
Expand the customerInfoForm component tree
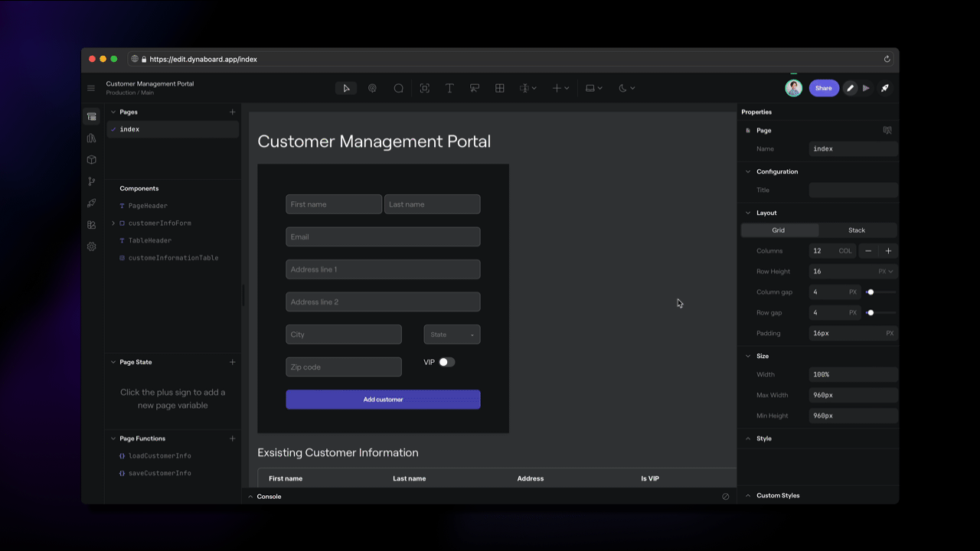[x=113, y=223]
